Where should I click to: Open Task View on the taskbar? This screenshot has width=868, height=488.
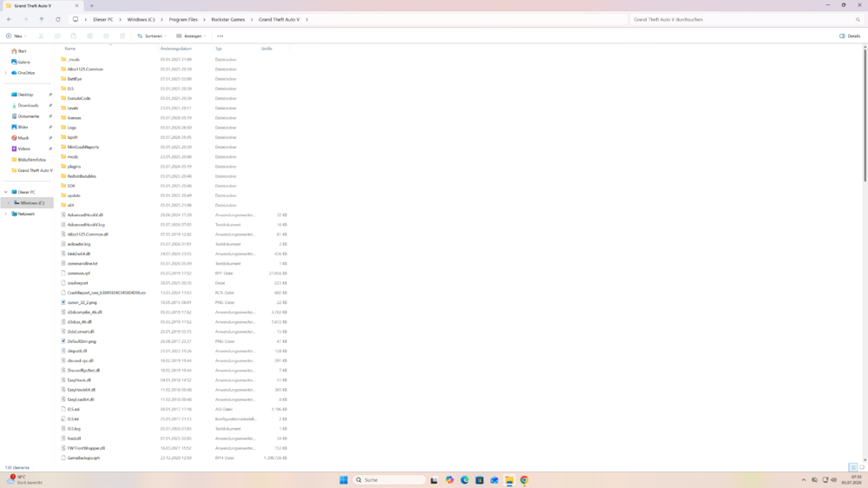pyautogui.click(x=434, y=480)
